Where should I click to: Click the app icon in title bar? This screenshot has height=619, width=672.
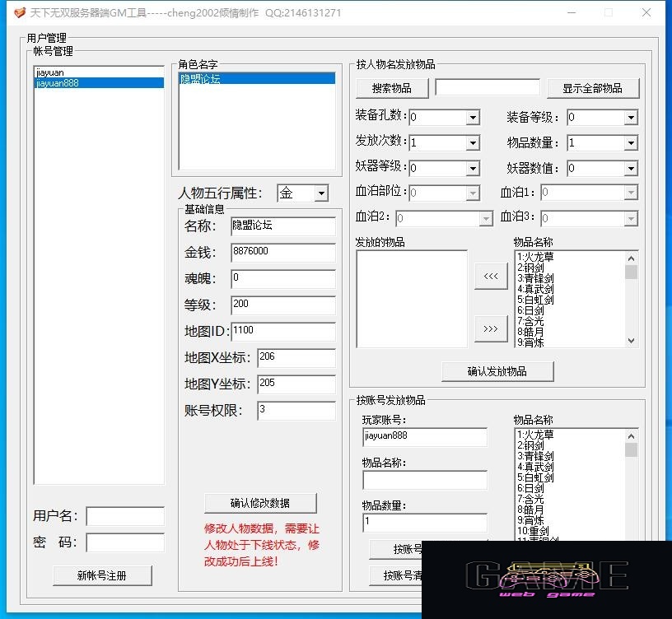(19, 12)
